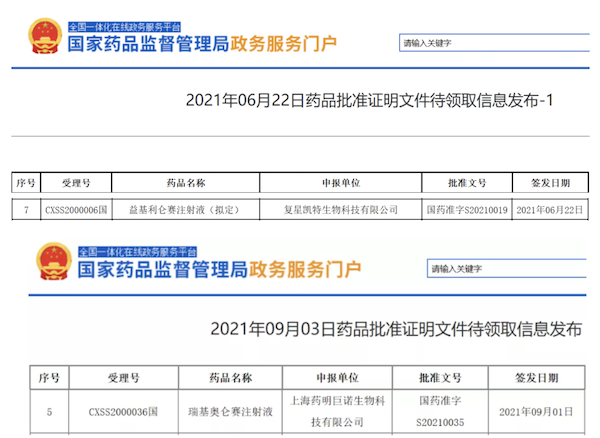Click the 序号 header in the upper table

26,183
